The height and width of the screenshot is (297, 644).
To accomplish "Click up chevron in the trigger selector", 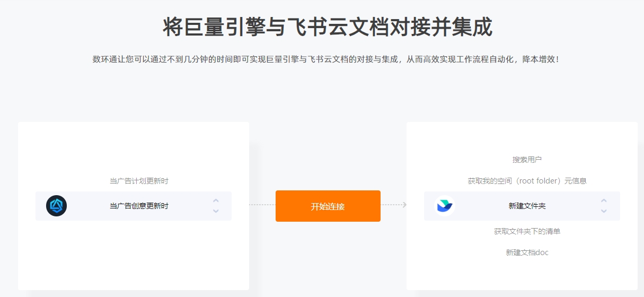I will click(216, 201).
